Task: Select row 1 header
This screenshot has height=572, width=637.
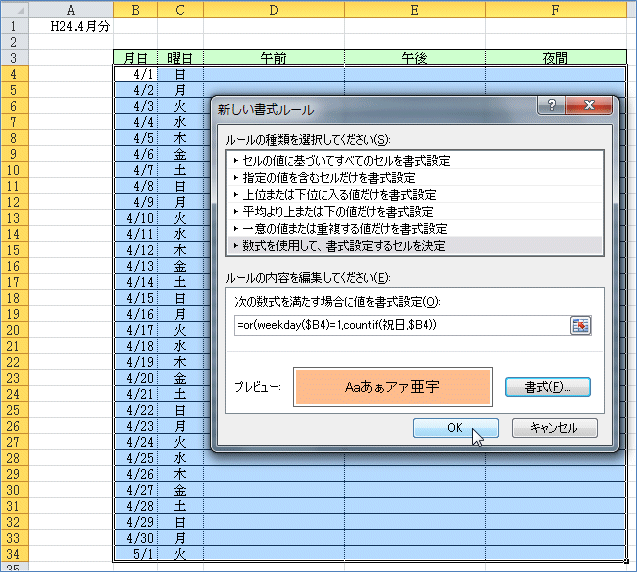Action: point(14,26)
